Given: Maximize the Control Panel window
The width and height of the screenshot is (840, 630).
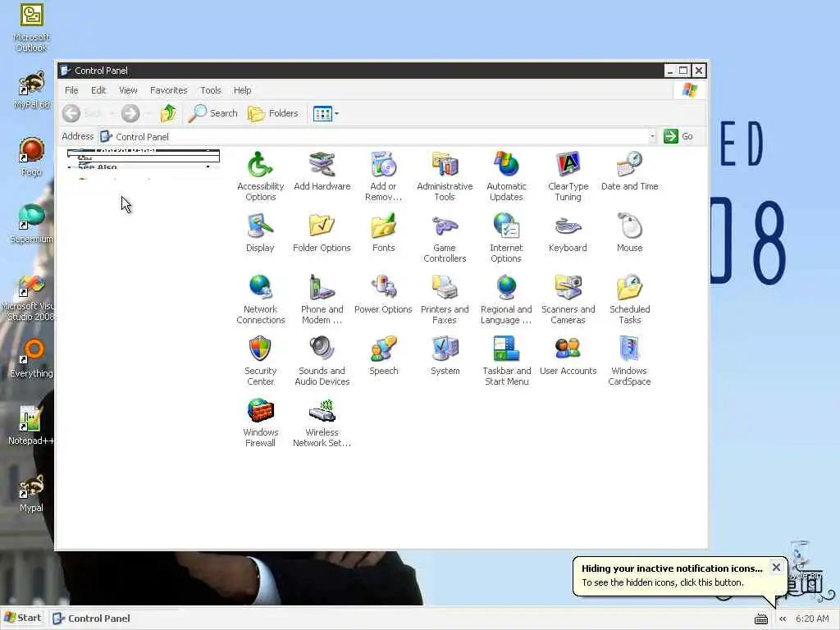Looking at the screenshot, I should (683, 71).
